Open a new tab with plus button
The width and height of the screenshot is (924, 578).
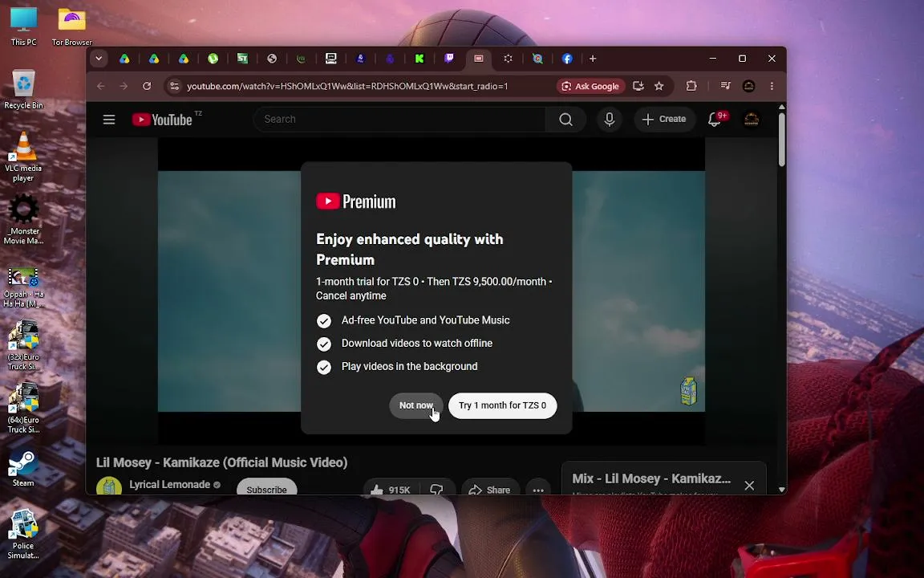593,59
